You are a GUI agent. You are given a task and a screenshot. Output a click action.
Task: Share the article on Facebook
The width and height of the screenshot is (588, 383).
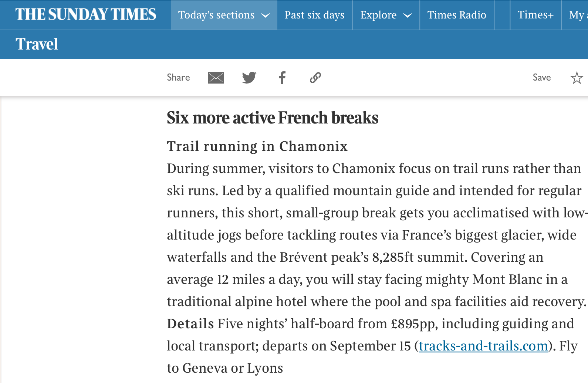[x=282, y=78]
